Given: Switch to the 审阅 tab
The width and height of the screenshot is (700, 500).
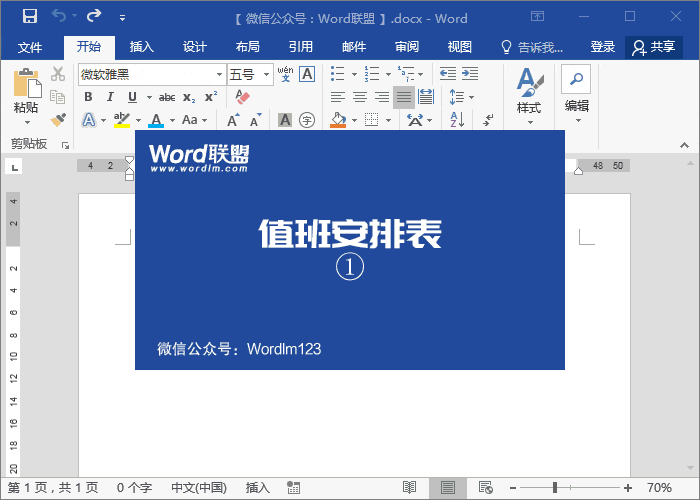Looking at the screenshot, I should (407, 46).
